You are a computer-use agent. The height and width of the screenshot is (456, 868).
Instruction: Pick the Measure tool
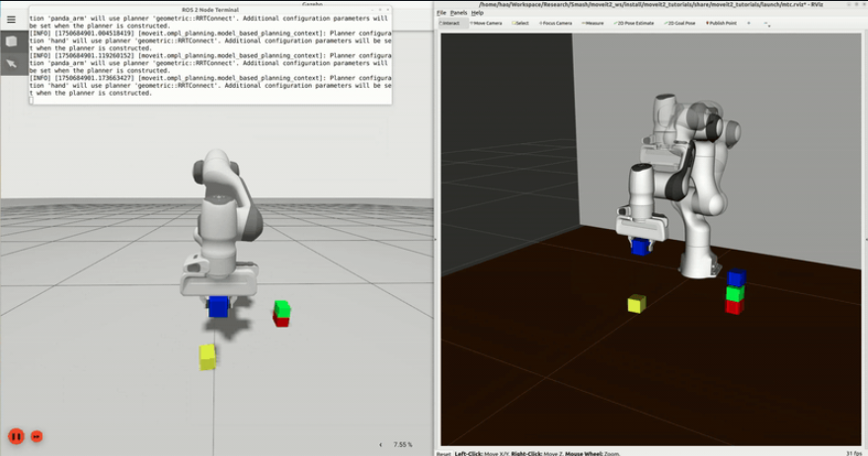pyautogui.click(x=592, y=23)
